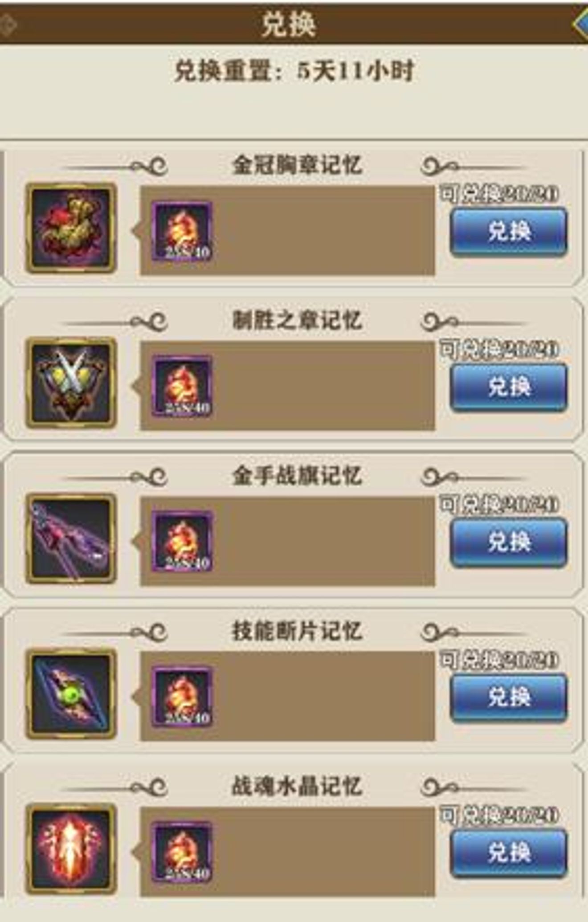588x922 pixels.
Task: Click the flame currency icon in 金冠胸章记忆 row
Action: point(182,231)
